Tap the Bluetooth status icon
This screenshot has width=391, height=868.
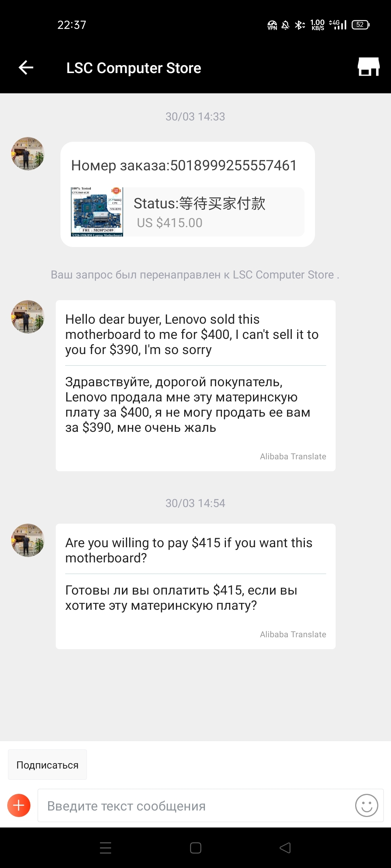299,25
